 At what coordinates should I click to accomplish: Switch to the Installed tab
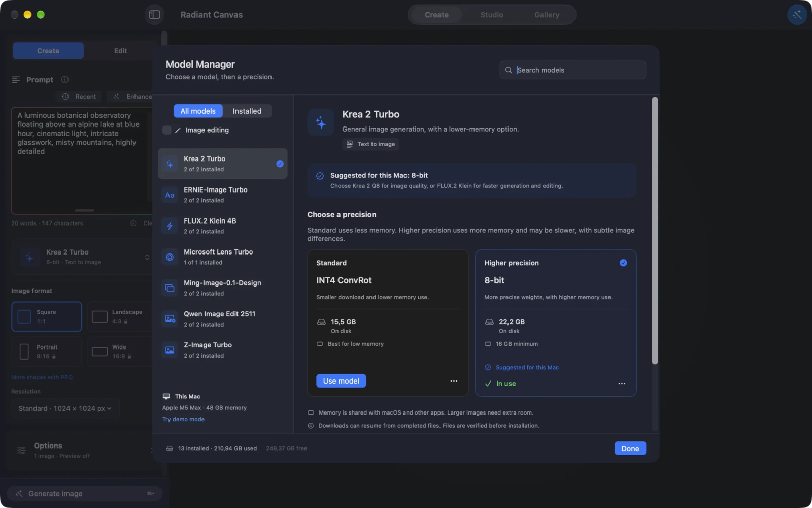[x=247, y=111]
